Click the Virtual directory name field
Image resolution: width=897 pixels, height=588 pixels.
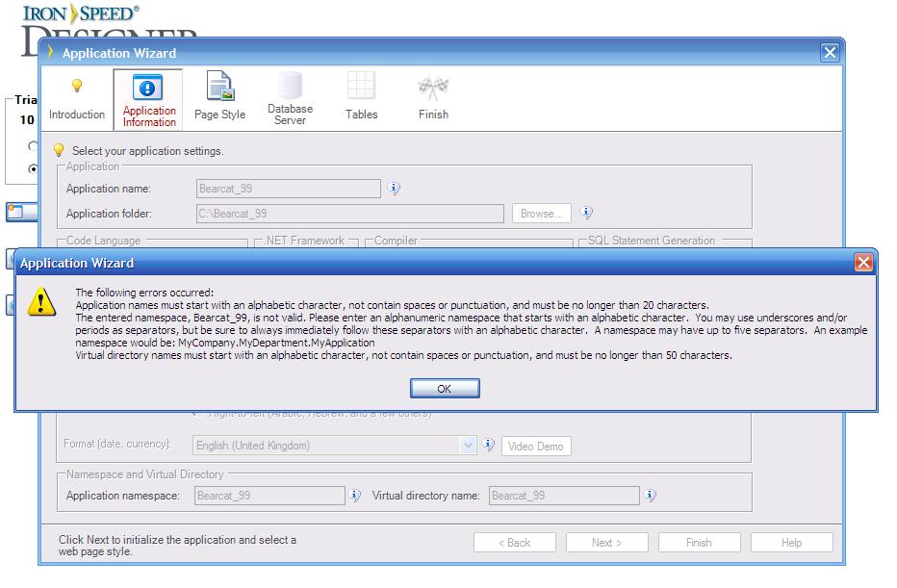point(564,496)
